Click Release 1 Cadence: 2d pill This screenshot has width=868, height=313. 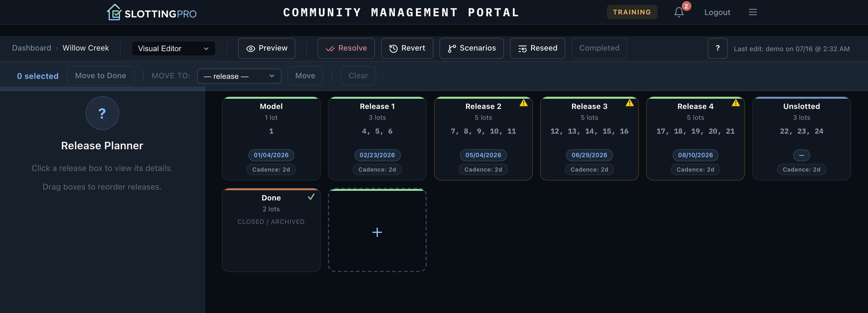pos(377,170)
